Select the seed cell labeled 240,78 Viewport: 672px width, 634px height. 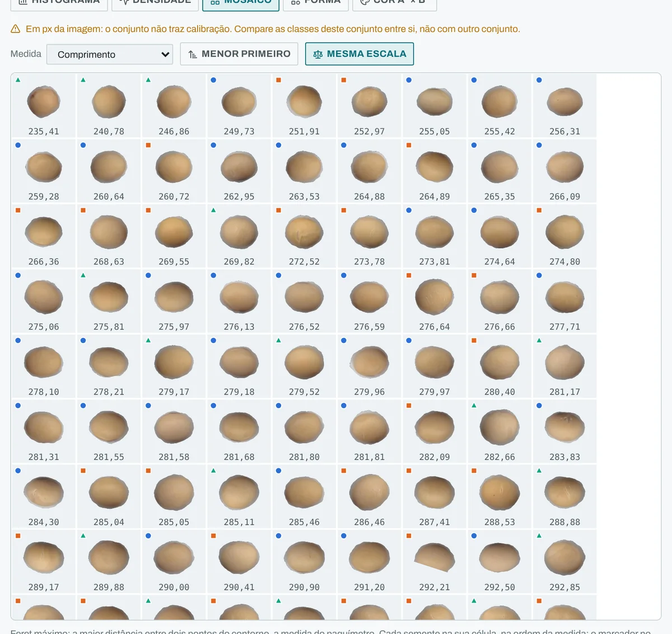pos(109,106)
